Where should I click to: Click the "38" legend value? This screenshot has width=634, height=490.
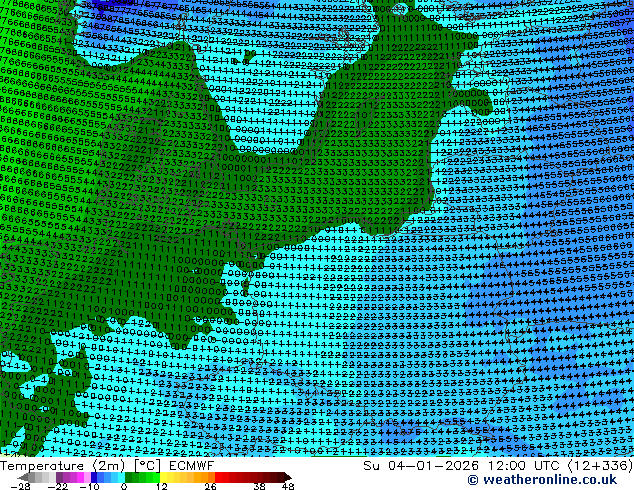[260, 486]
